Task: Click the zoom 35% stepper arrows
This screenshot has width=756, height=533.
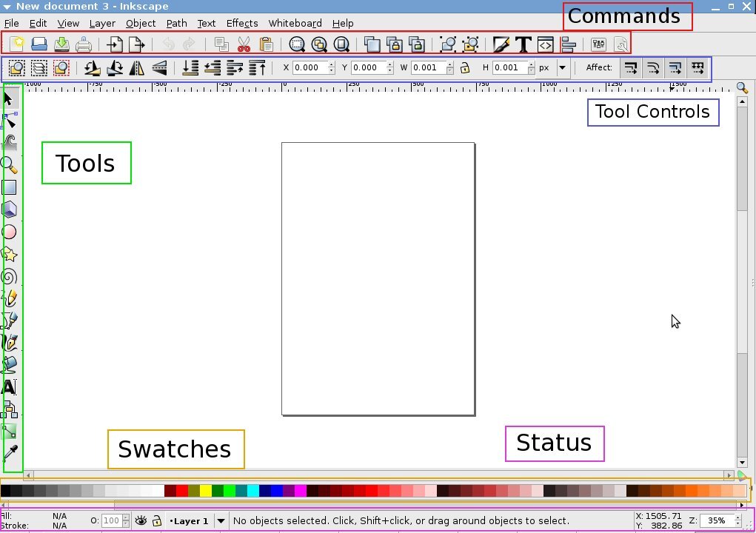Action: pos(737,520)
